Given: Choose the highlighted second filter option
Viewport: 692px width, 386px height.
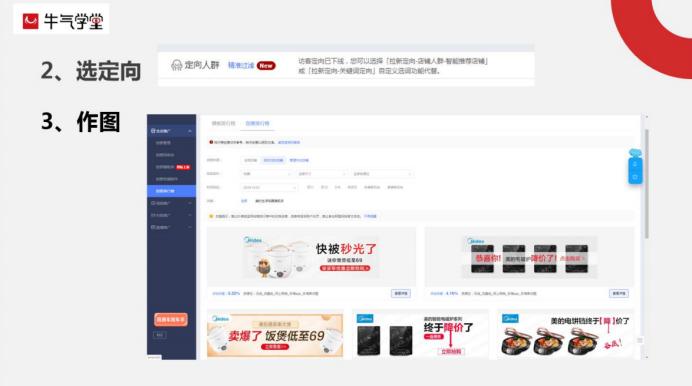Looking at the screenshot, I should (x=273, y=160).
